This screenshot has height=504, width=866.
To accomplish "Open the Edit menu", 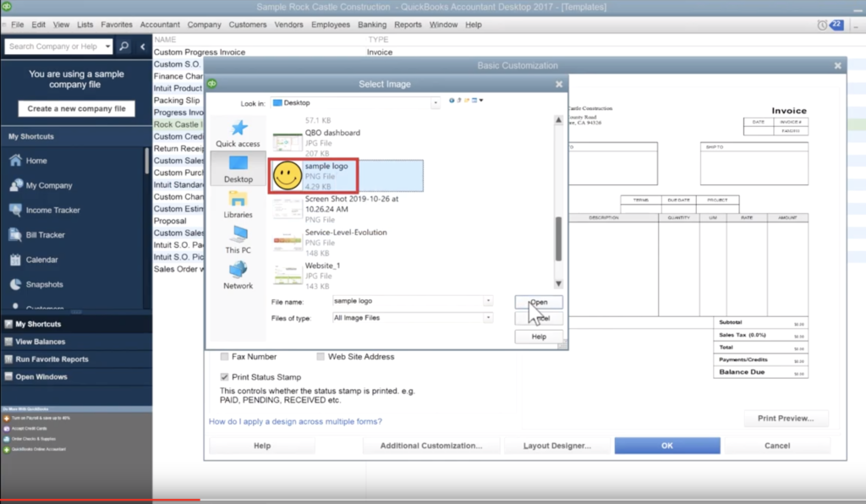I will pyautogui.click(x=39, y=25).
